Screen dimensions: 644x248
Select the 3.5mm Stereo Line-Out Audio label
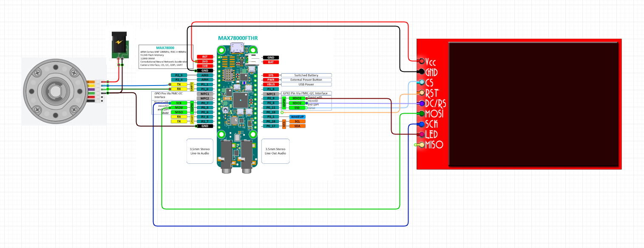(x=275, y=151)
